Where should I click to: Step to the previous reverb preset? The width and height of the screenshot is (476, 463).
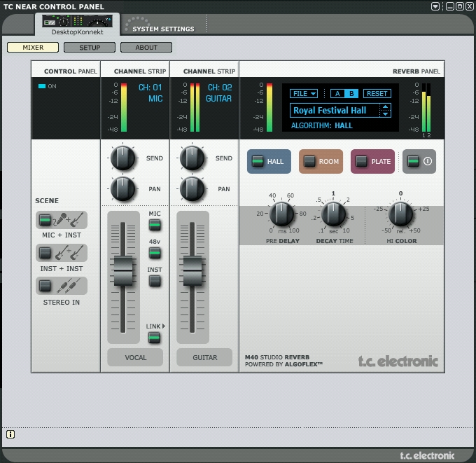tap(385, 106)
